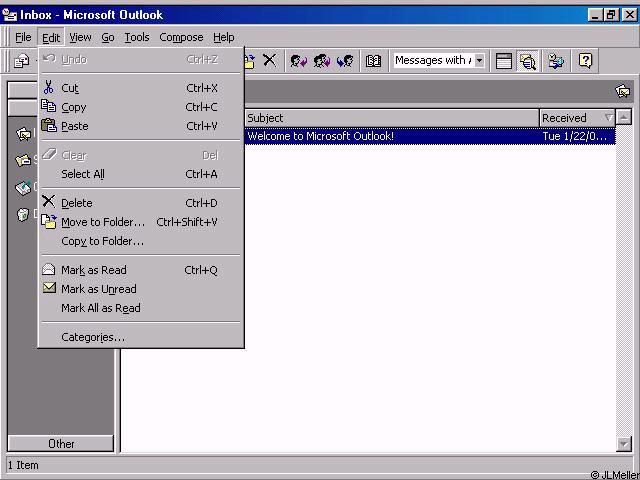Choose Copy from the Edit menu

tap(141, 107)
